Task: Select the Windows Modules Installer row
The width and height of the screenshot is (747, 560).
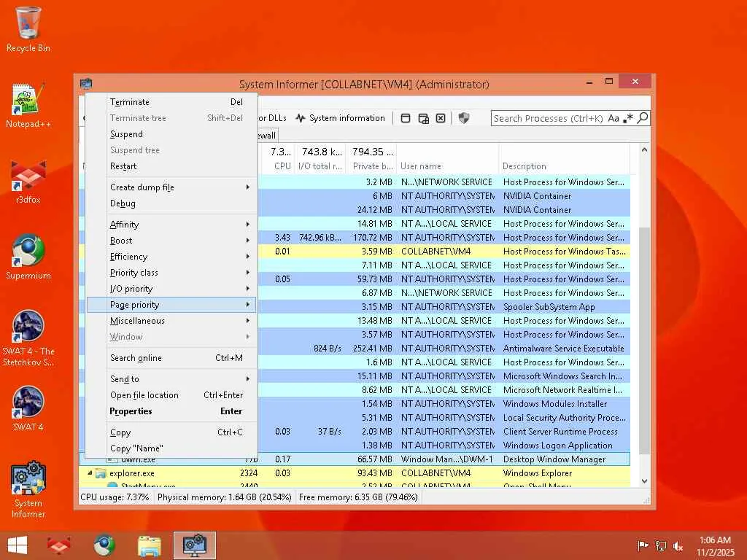Action: [x=444, y=404]
